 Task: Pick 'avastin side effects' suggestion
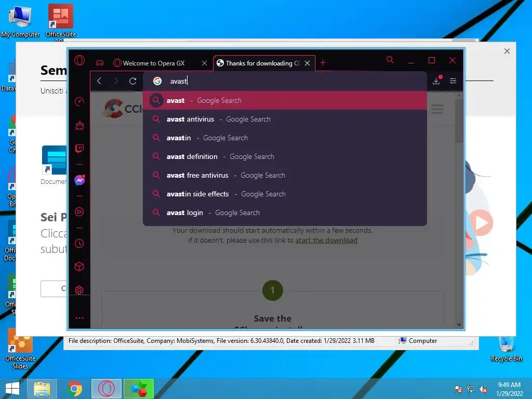pos(285,194)
